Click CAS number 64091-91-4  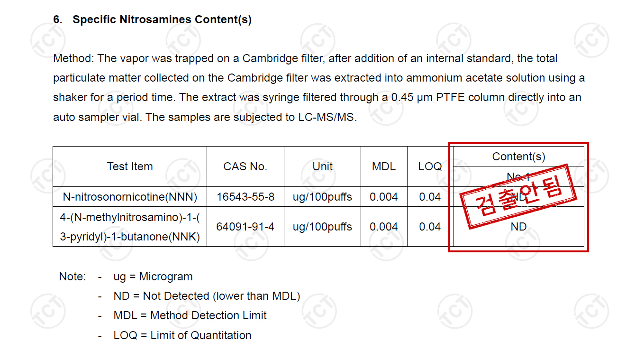pyautogui.click(x=245, y=227)
